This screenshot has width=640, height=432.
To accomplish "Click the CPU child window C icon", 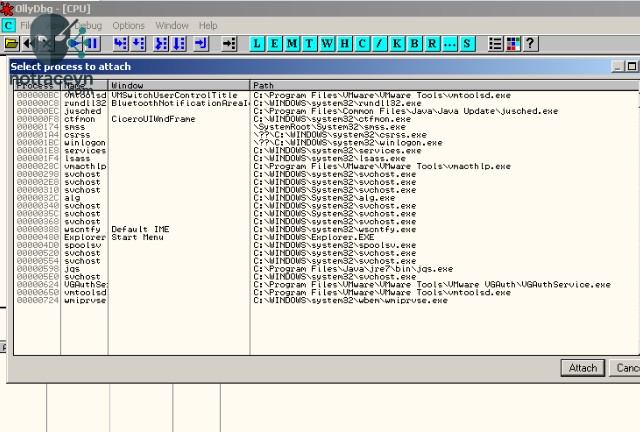I will click(8, 25).
